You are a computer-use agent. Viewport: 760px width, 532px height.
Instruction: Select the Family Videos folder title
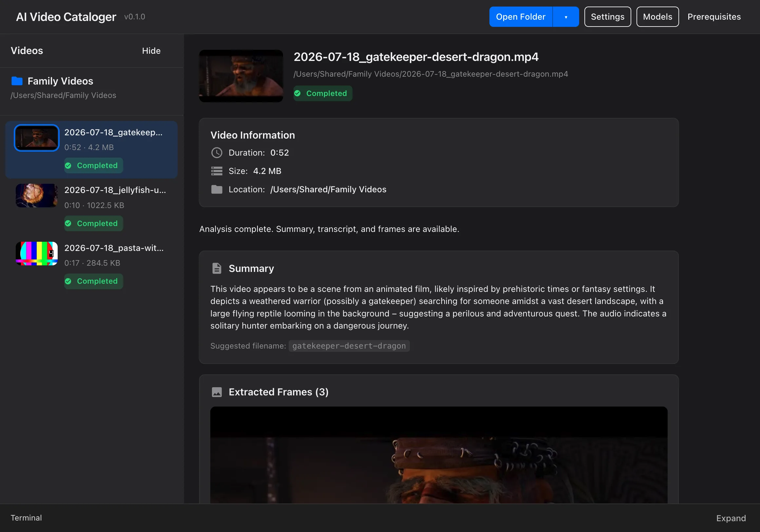pos(60,81)
